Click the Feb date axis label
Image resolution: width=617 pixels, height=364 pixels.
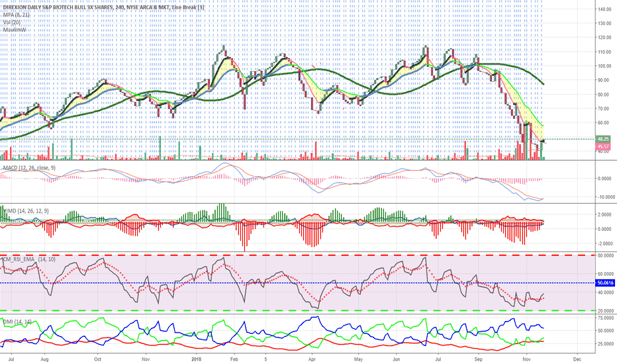coord(234,359)
